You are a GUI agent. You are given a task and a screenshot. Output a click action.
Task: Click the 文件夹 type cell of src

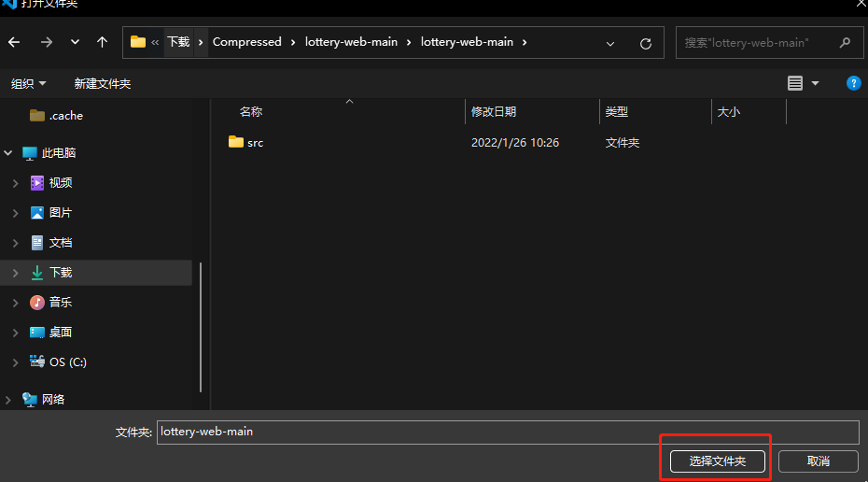tap(623, 142)
